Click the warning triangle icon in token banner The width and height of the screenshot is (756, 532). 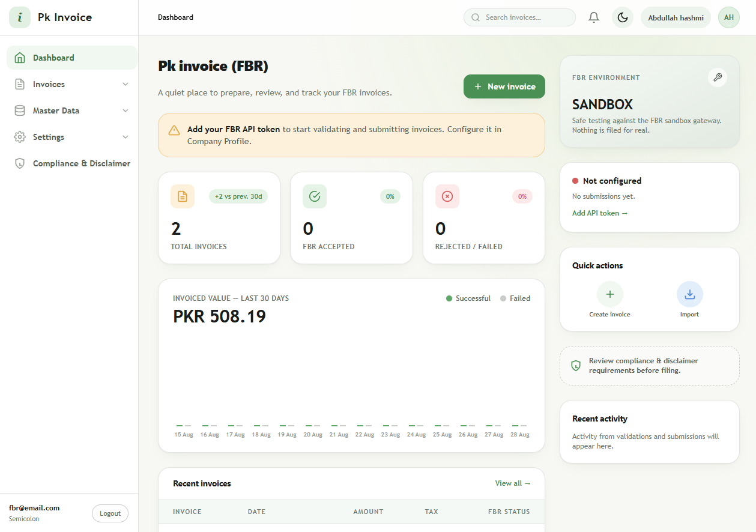click(x=174, y=130)
